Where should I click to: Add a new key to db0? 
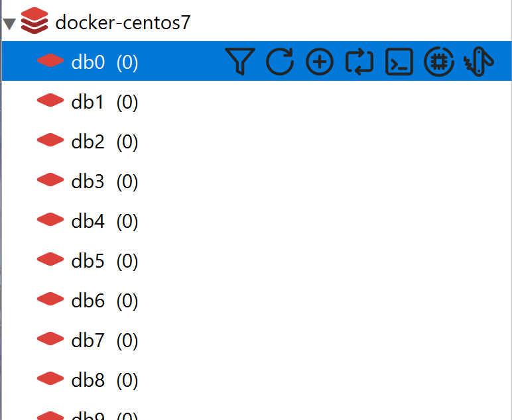click(x=320, y=62)
